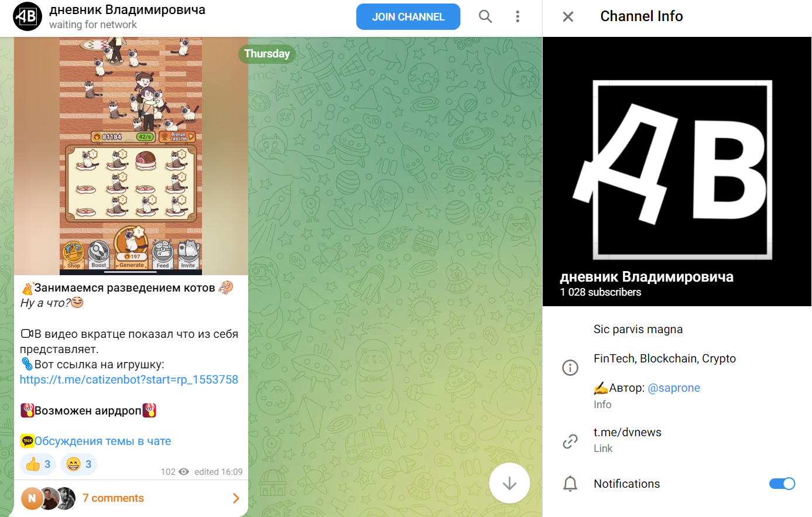The width and height of the screenshot is (812, 517).
Task: Open the three-dot more options menu
Action: (518, 16)
